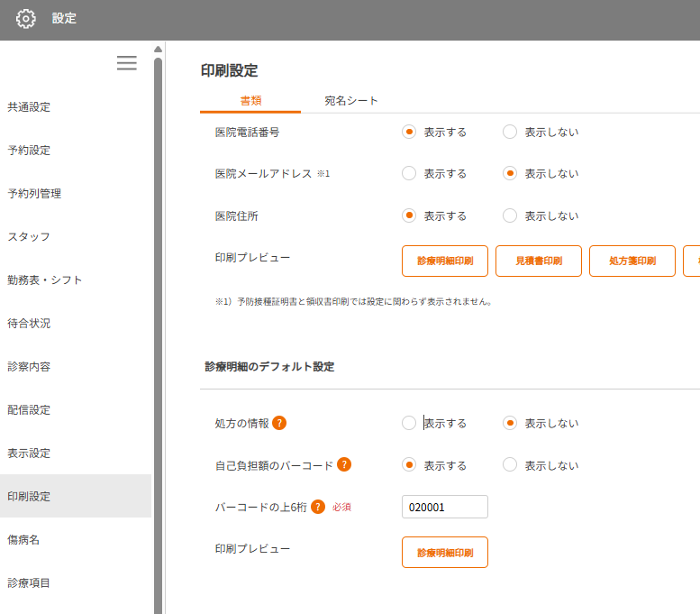This screenshot has width=700, height=614.
Task: Select 表示する for 医院メールアドレス
Action: click(x=409, y=173)
